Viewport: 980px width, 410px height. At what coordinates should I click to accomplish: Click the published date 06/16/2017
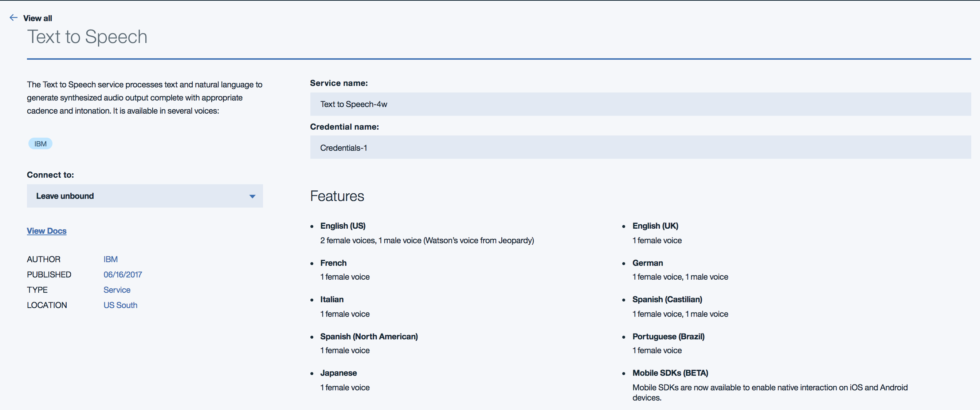point(122,275)
